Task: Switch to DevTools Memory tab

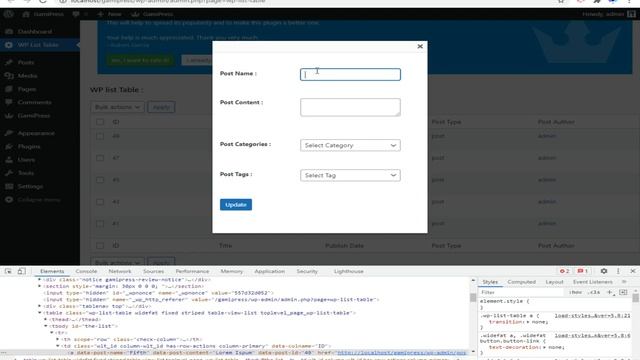Action: tap(231, 271)
